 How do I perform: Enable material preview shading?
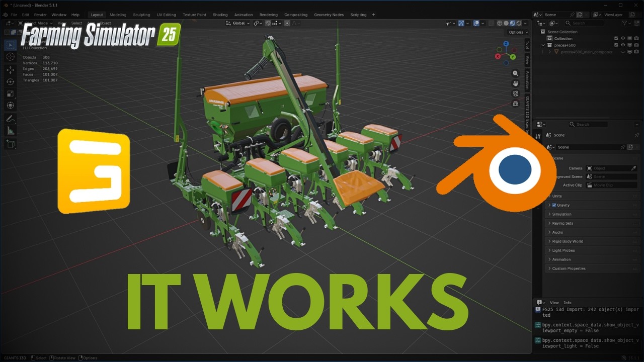512,23
